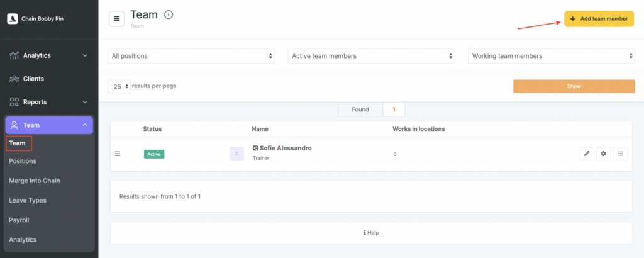Screen dimensions: 644x258
Task: Open the Active team members dropdown
Action: pyautogui.click(x=372, y=56)
